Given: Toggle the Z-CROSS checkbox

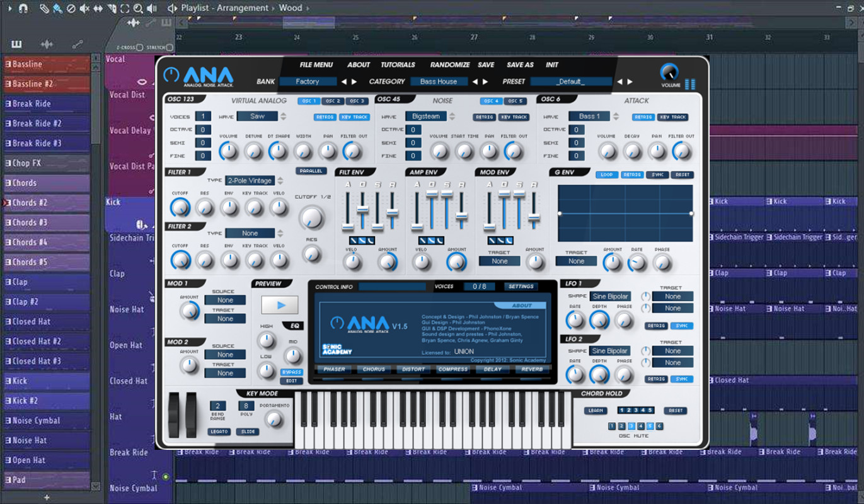Looking at the screenshot, I should click(x=139, y=47).
